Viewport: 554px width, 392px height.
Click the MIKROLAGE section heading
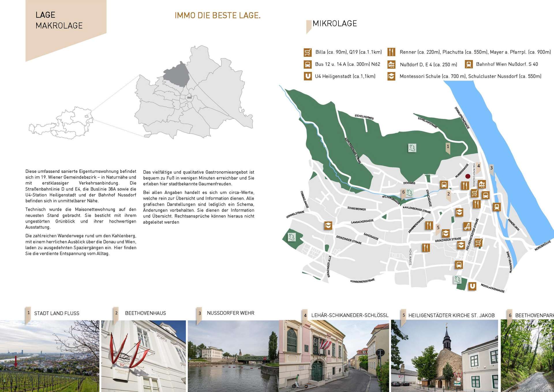tap(335, 24)
